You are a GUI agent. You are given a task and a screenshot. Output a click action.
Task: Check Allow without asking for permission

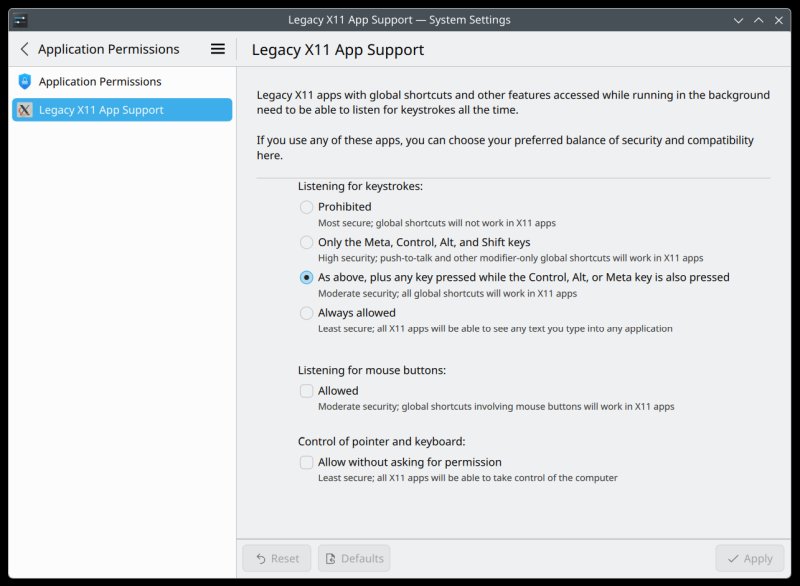click(x=306, y=462)
